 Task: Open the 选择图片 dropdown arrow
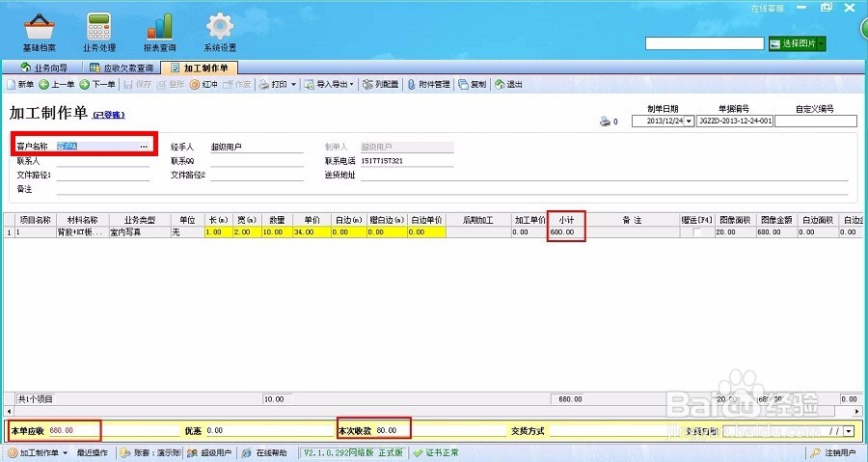(x=822, y=43)
